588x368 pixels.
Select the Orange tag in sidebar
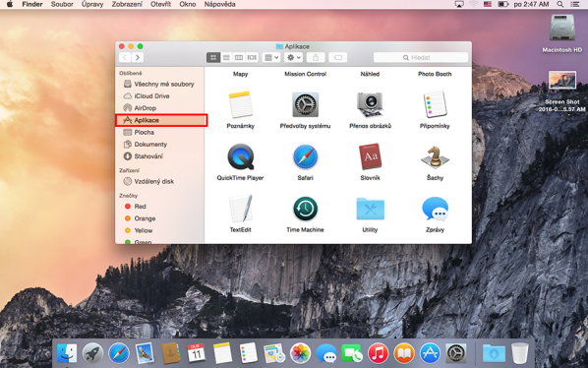click(159, 218)
